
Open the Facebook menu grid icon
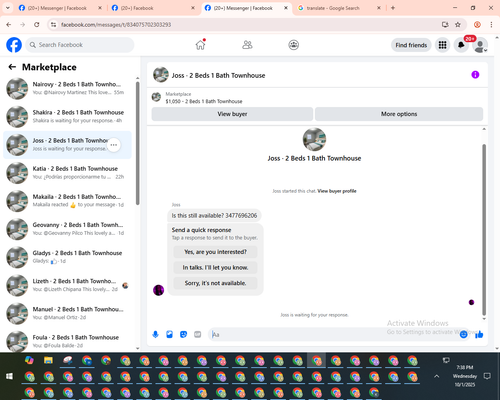442,45
